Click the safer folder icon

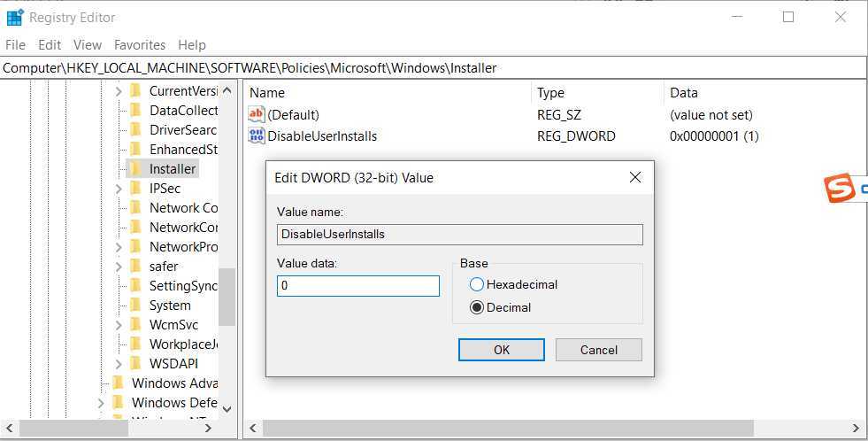click(135, 266)
